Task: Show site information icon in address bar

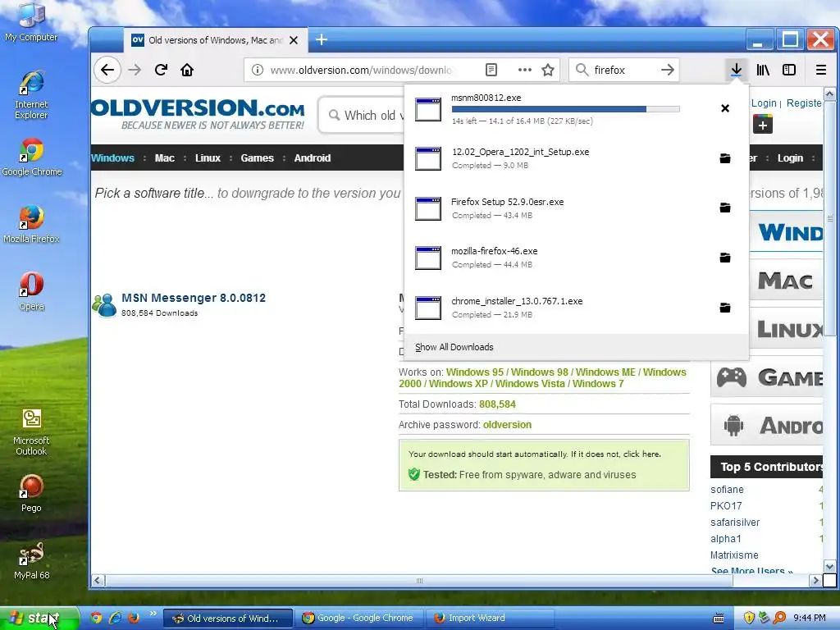Action: point(258,70)
